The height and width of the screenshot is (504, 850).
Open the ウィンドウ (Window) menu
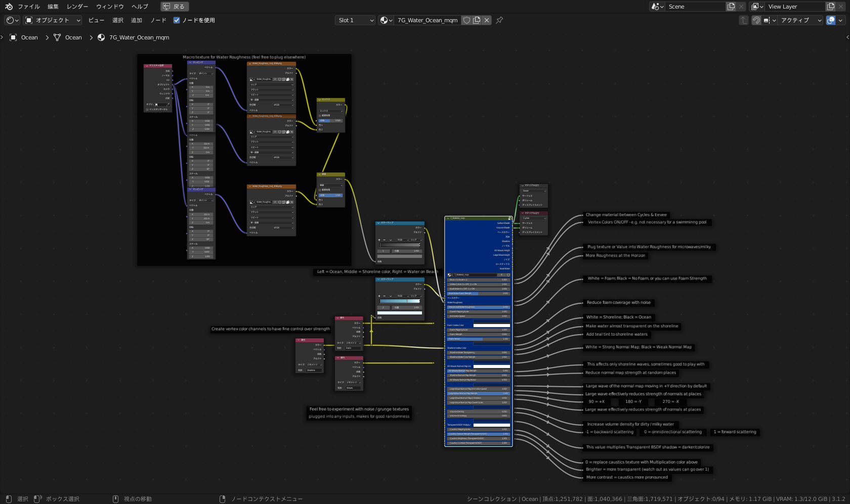point(110,7)
